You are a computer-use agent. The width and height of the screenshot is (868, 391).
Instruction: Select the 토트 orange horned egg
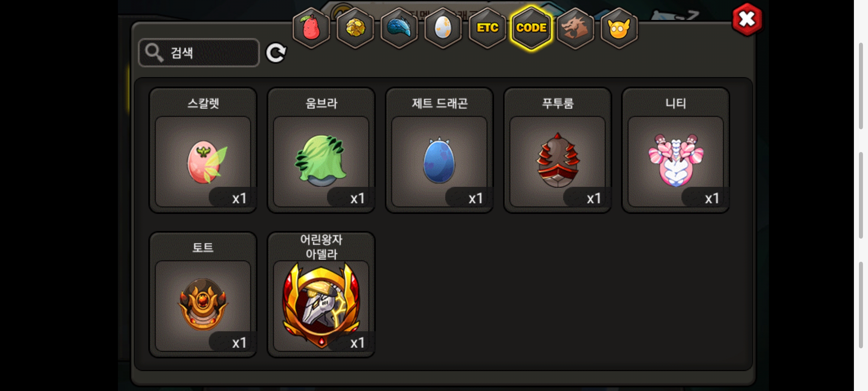(203, 295)
